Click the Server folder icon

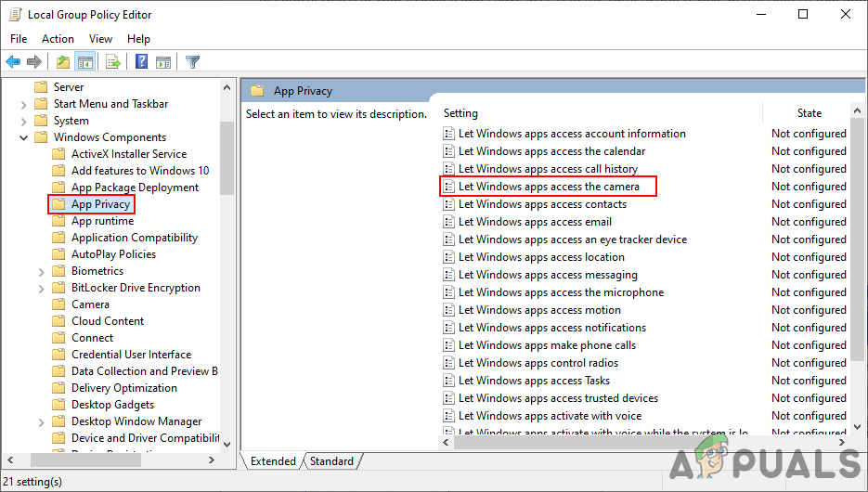pos(41,87)
